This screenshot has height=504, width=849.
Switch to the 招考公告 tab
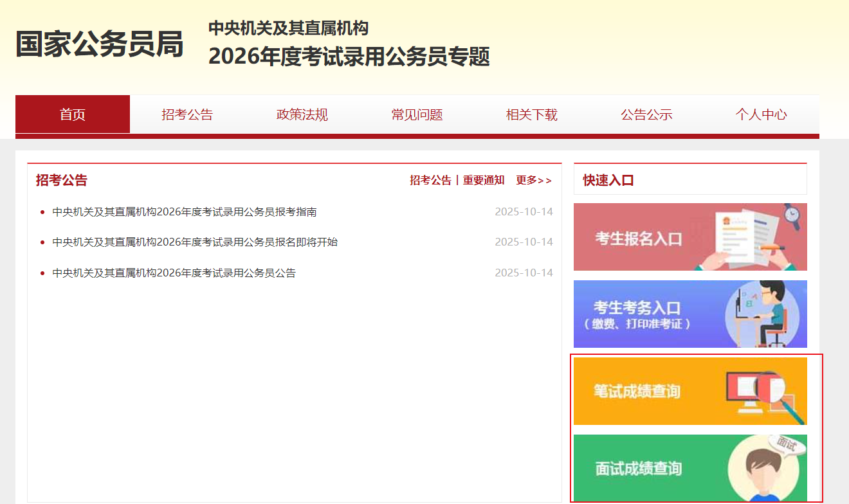[187, 114]
